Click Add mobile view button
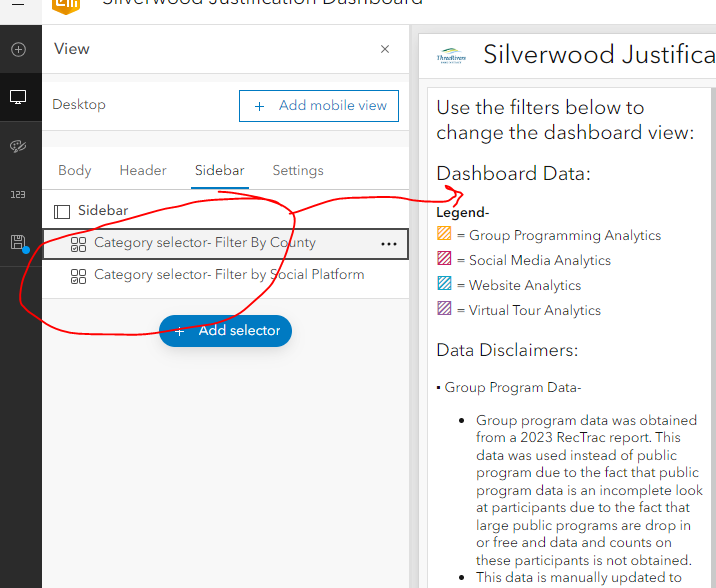The width and height of the screenshot is (716, 588). click(x=319, y=106)
